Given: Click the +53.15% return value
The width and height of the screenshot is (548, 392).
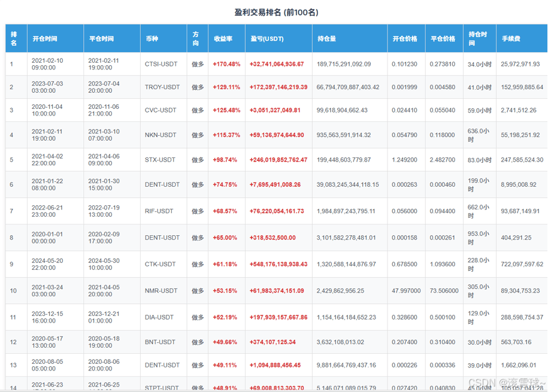Looking at the screenshot, I should coord(225,291).
